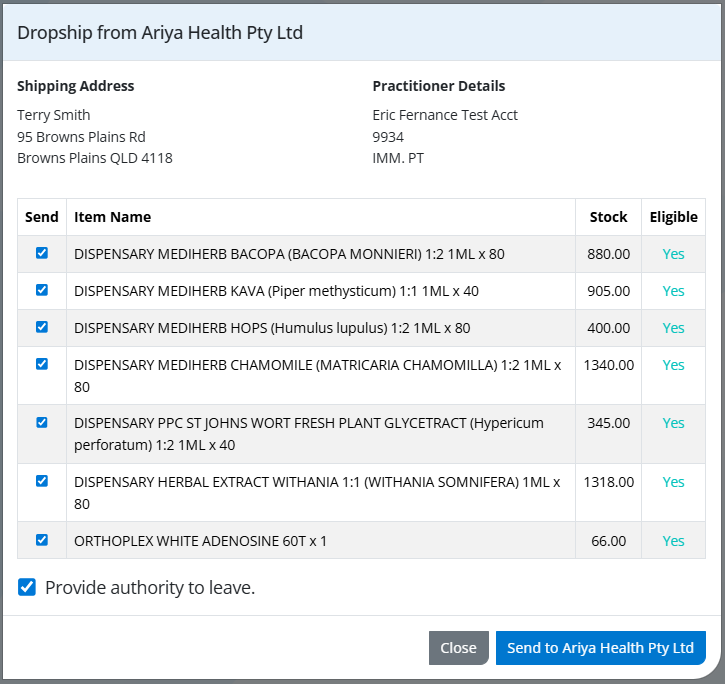This screenshot has width=725, height=684.
Task: Click stock value 345.00
Action: (x=608, y=423)
